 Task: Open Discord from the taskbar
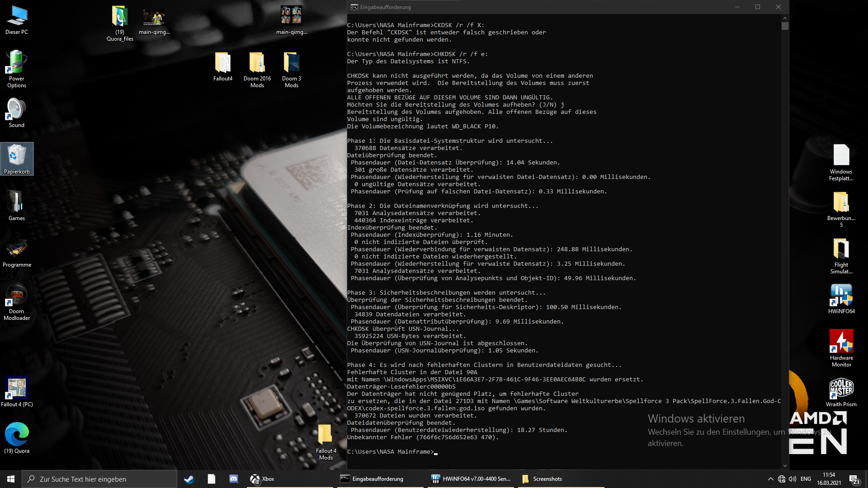click(x=234, y=479)
